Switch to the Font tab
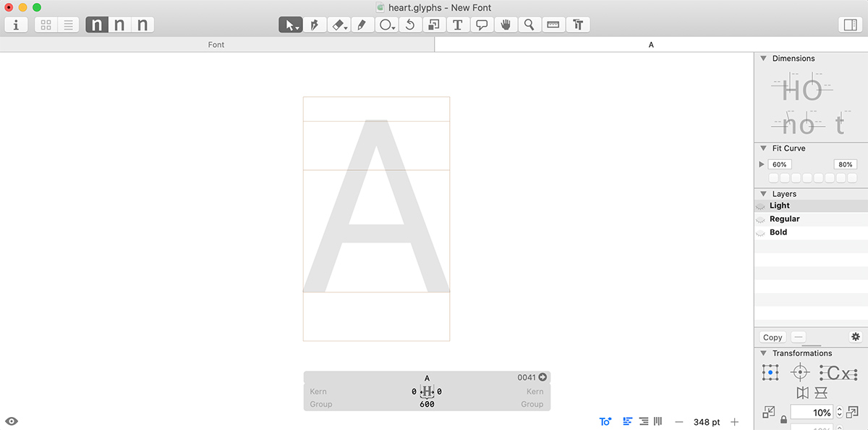This screenshot has height=430, width=868. pyautogui.click(x=216, y=45)
